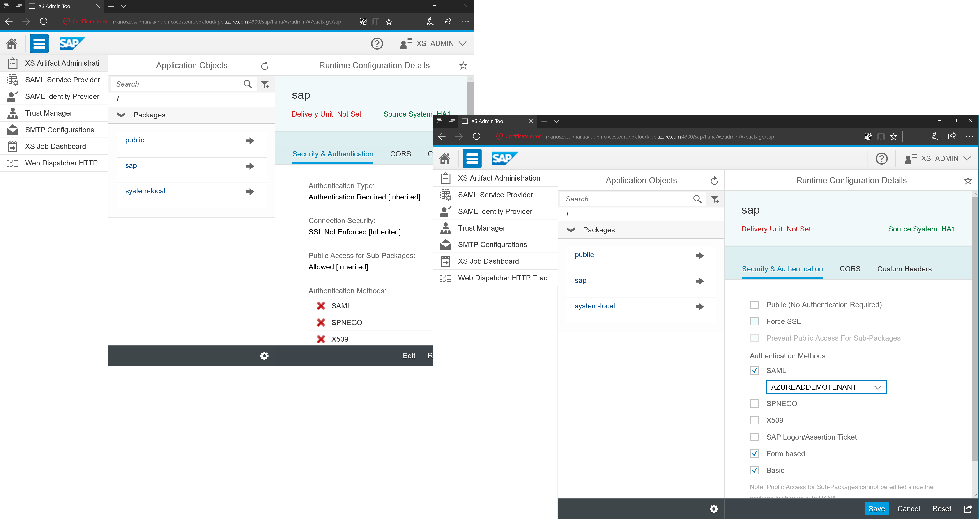This screenshot has height=522, width=980.
Task: Toggle the Basic authentication checkbox
Action: 754,469
